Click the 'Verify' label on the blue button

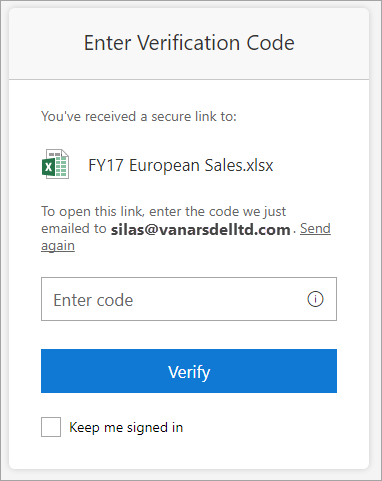point(189,372)
